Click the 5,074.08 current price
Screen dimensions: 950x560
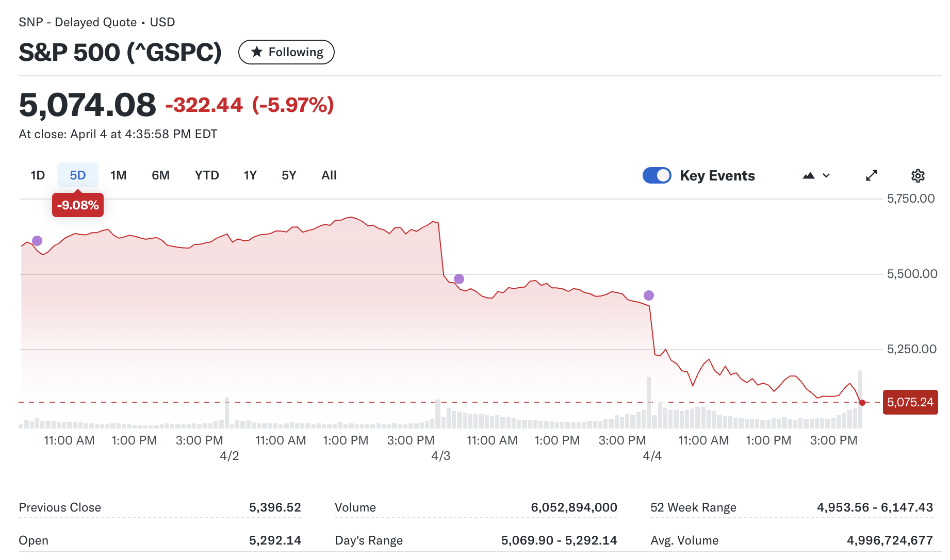[87, 105]
